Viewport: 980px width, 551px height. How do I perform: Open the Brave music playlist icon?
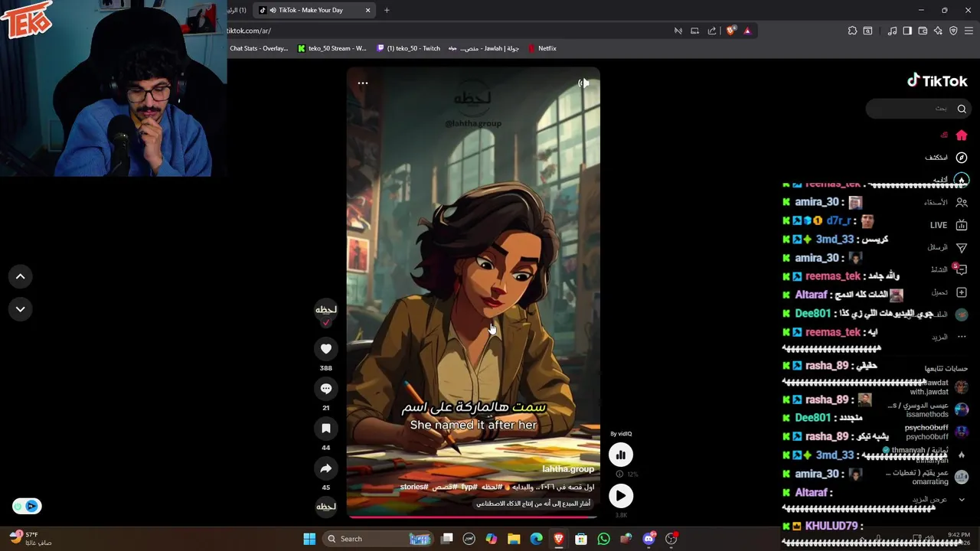(x=892, y=31)
